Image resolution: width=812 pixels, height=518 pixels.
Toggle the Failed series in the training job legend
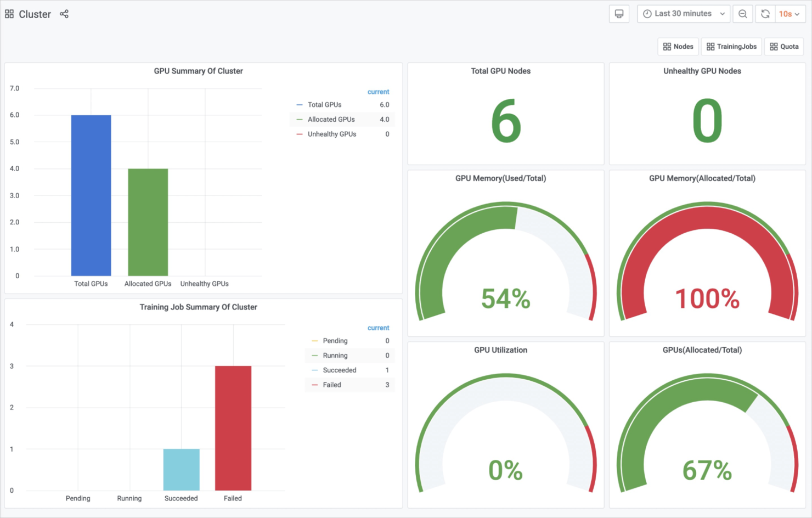(332, 385)
